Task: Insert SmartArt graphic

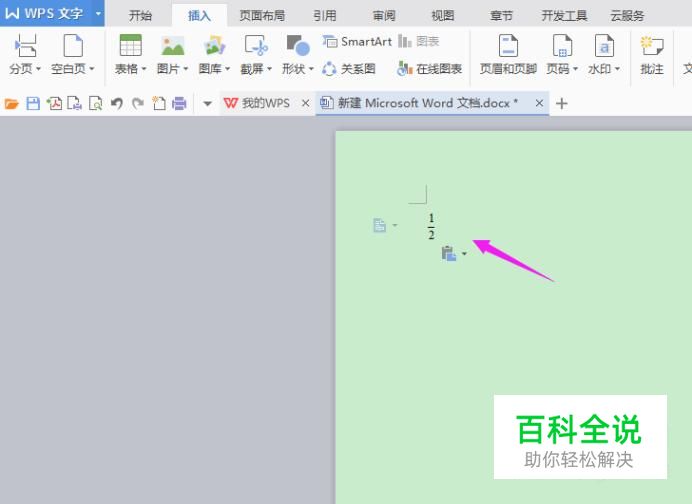Action: coord(357,41)
